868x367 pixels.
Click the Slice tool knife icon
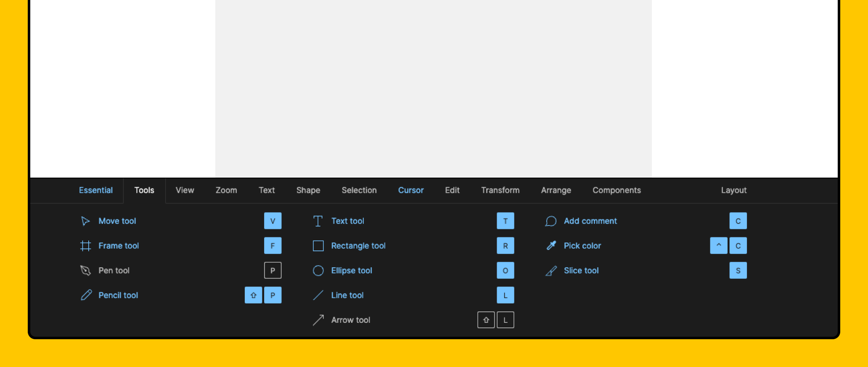pyautogui.click(x=550, y=271)
